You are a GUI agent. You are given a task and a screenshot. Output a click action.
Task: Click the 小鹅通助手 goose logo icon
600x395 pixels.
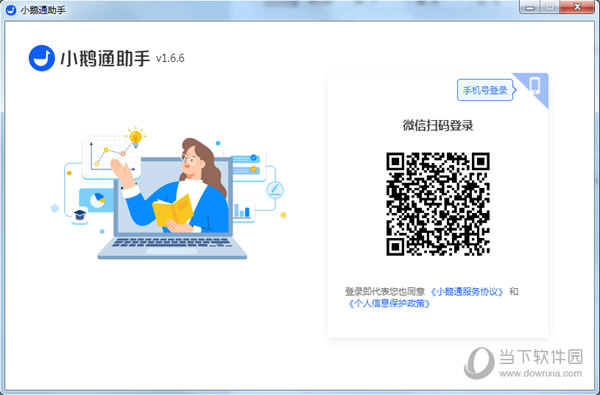point(42,58)
